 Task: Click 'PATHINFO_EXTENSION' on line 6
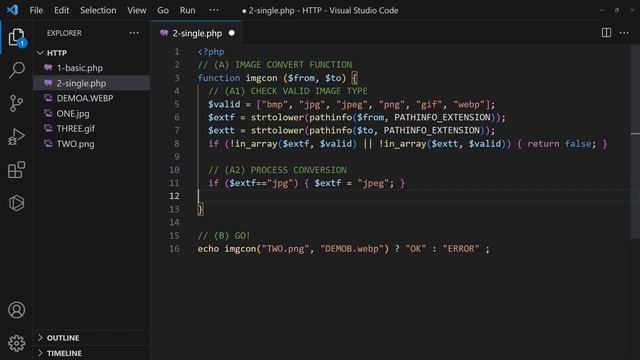point(442,117)
